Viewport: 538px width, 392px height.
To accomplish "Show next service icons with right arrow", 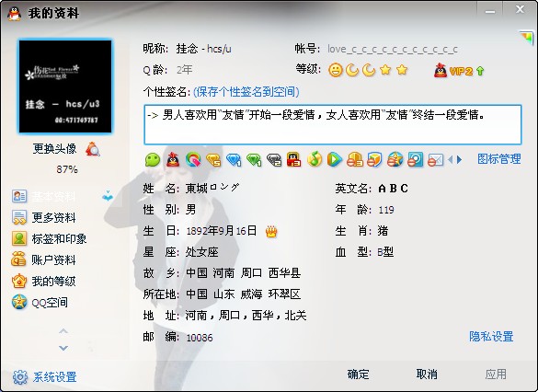I will [460, 159].
